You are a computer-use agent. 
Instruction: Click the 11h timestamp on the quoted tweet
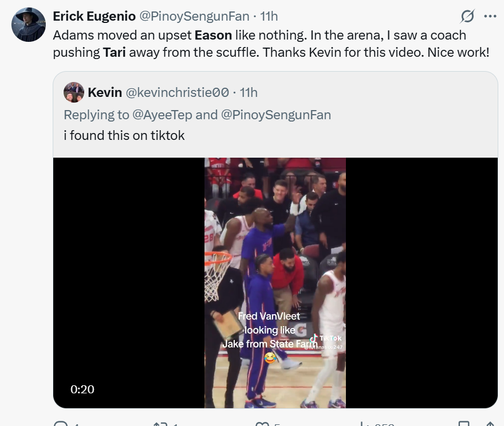[x=249, y=92]
